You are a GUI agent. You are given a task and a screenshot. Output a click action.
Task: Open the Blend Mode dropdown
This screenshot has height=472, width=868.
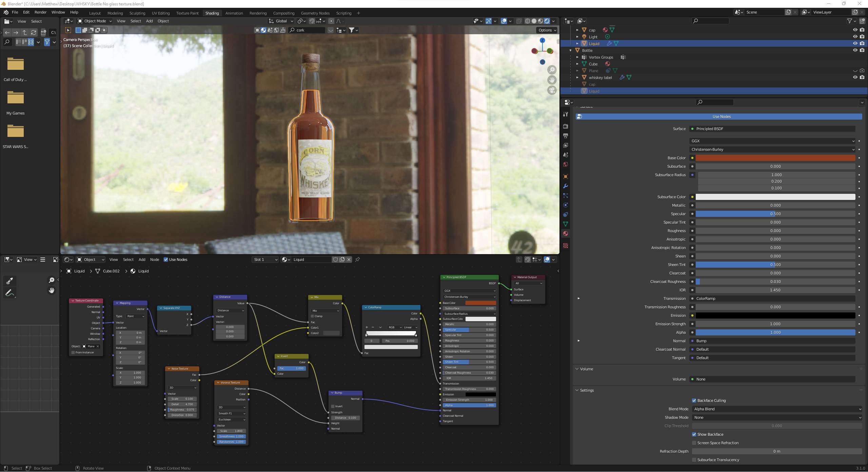[776, 409]
